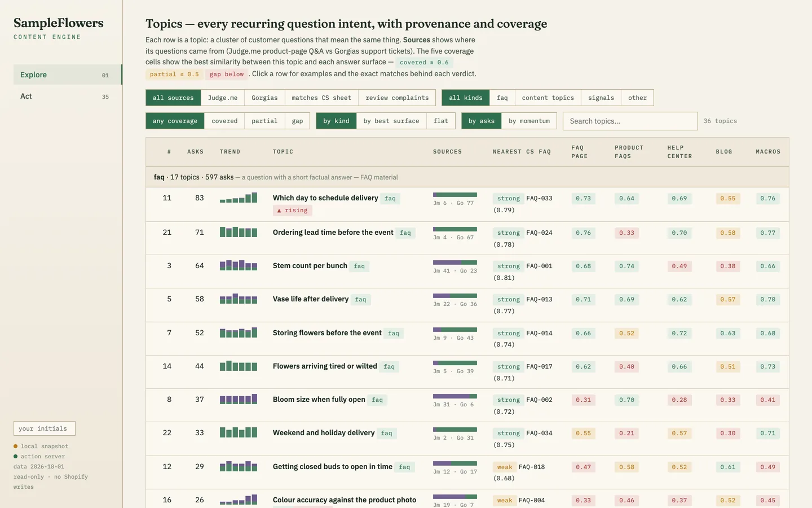Click trend sparkline for Which day to schedule
Image resolution: width=812 pixels, height=508 pixels.
click(x=239, y=198)
